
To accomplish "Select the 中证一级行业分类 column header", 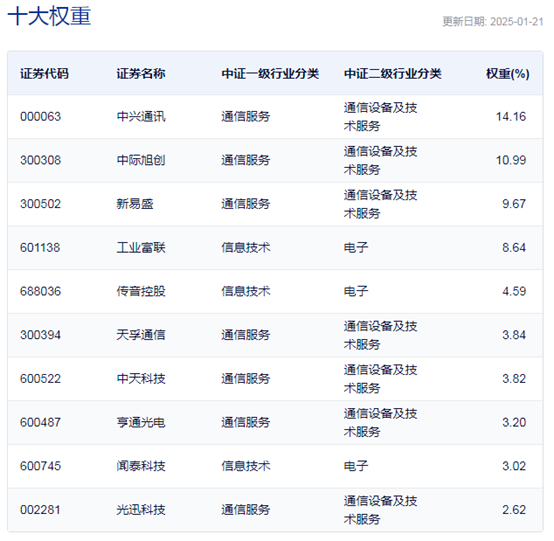I will click(270, 73).
